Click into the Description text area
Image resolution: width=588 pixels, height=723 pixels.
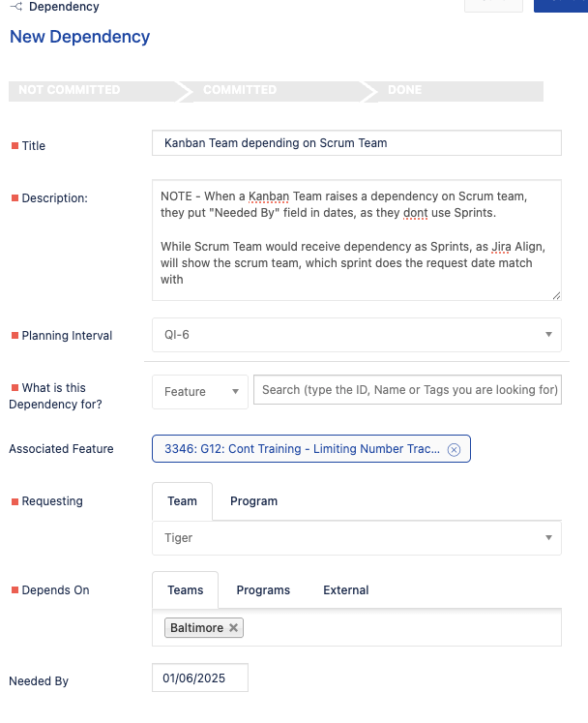[357, 240]
